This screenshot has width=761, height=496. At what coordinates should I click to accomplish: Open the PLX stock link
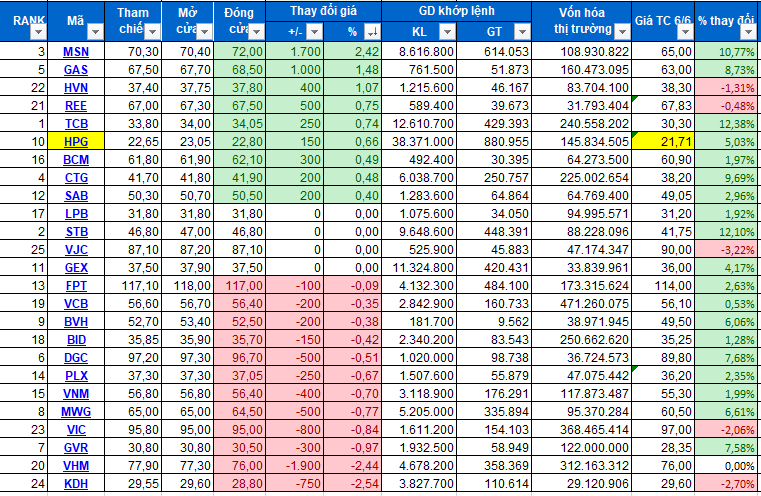(x=76, y=376)
